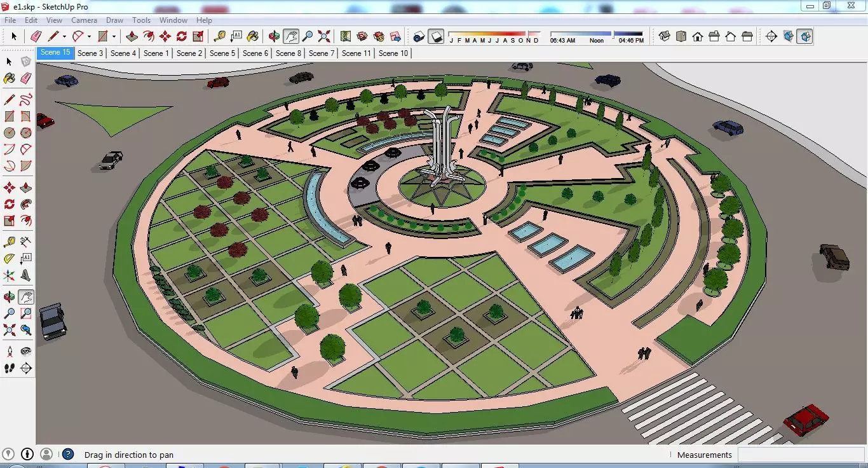Toggle Display Section Planes button
The height and width of the screenshot is (468, 868).
(x=788, y=36)
